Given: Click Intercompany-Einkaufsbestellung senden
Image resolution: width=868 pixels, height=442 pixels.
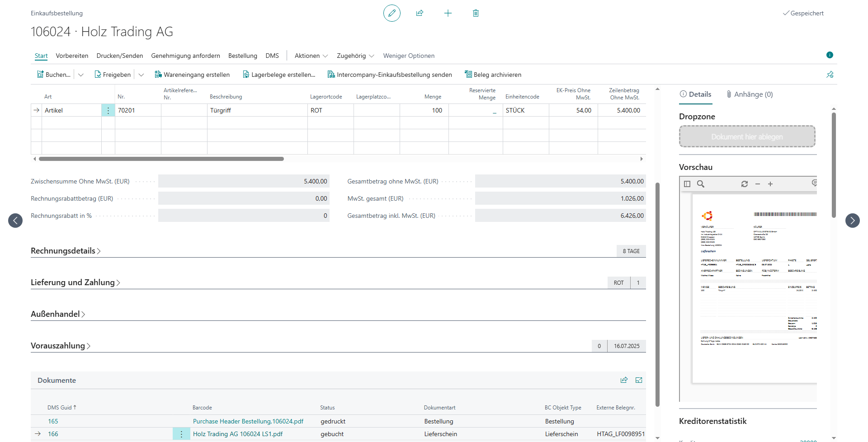Looking at the screenshot, I should (x=390, y=75).
